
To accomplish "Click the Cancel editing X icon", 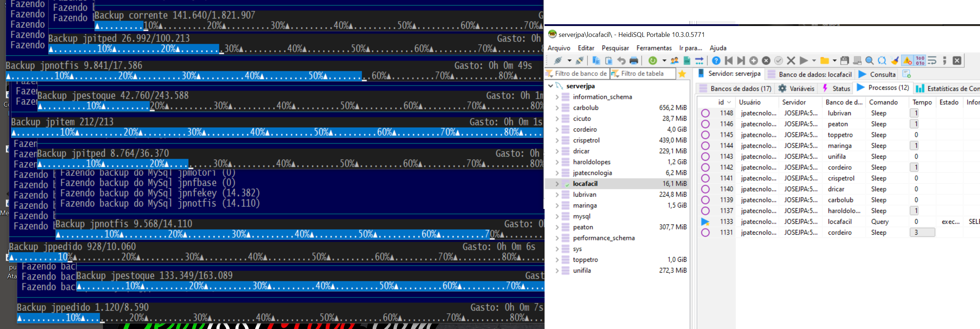I will (x=791, y=60).
